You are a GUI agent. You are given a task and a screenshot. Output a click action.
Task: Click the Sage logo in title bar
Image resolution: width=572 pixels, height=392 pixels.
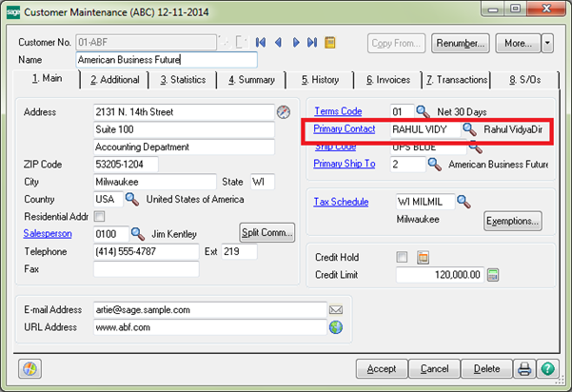tap(13, 12)
